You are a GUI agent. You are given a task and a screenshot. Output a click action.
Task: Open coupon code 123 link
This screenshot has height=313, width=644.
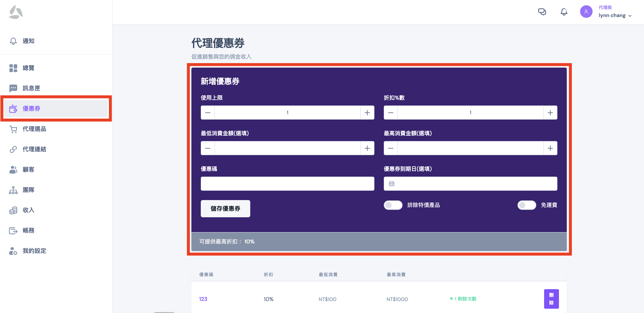click(203, 299)
